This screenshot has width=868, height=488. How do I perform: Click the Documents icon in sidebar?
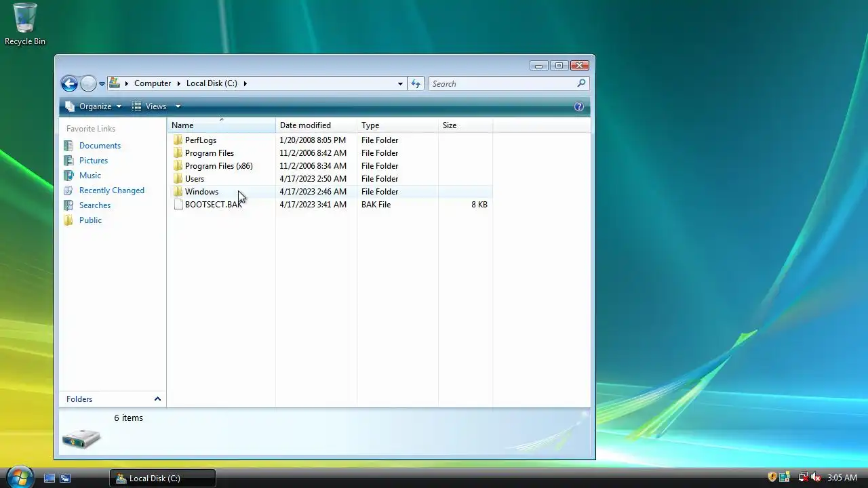pos(68,146)
